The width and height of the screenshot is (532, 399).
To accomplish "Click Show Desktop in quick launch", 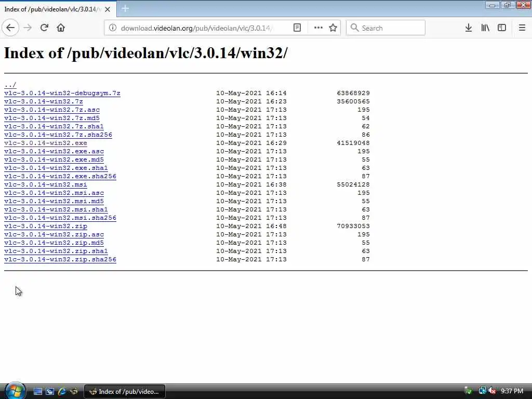I will [x=38, y=392].
